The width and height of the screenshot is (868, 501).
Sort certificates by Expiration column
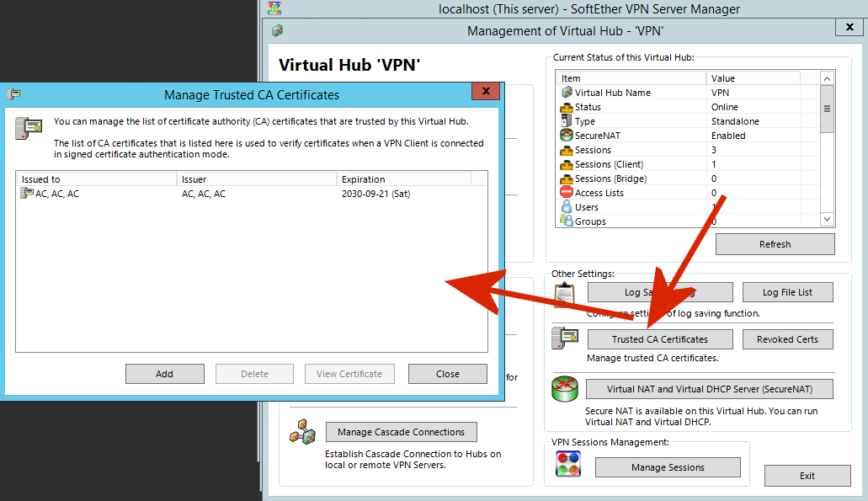click(402, 179)
